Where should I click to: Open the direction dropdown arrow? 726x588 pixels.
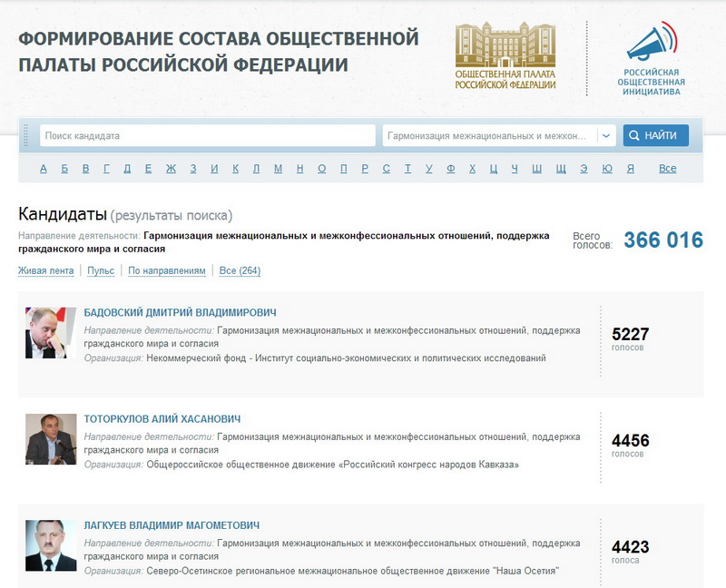pos(606,136)
